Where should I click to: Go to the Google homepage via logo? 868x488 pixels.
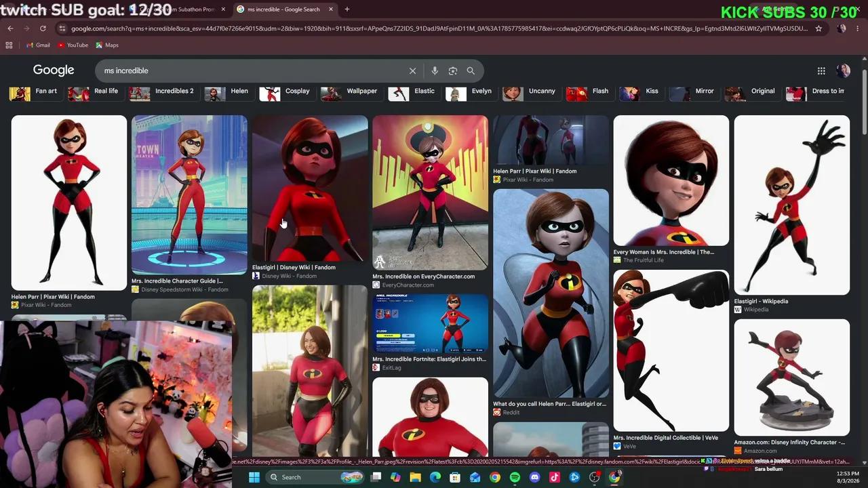point(54,70)
